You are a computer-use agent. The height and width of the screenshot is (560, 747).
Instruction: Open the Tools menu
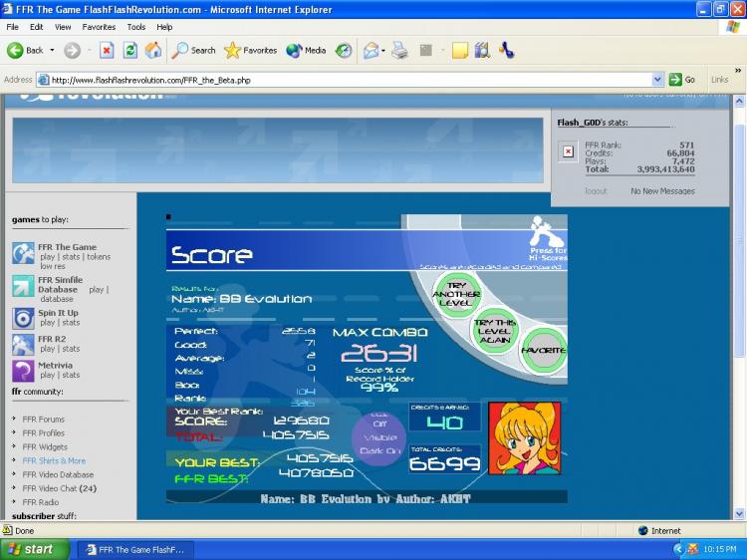pos(136,27)
